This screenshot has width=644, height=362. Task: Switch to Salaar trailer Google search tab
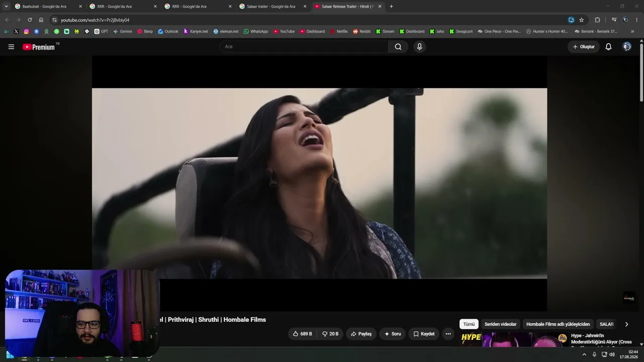point(272,7)
